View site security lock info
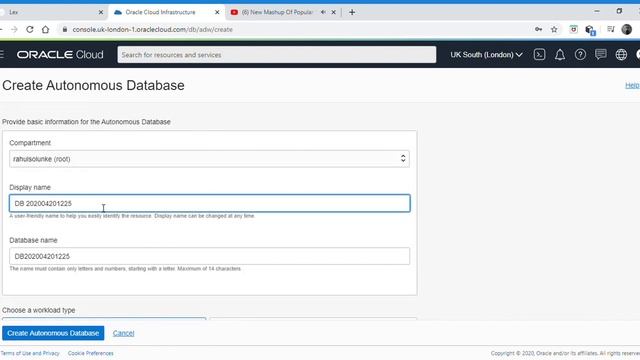Image resolution: width=640 pixels, height=360 pixels. (64, 29)
